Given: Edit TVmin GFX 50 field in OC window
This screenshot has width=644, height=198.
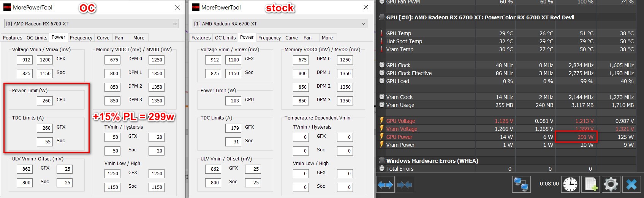Looking at the screenshot, I should (113, 137).
